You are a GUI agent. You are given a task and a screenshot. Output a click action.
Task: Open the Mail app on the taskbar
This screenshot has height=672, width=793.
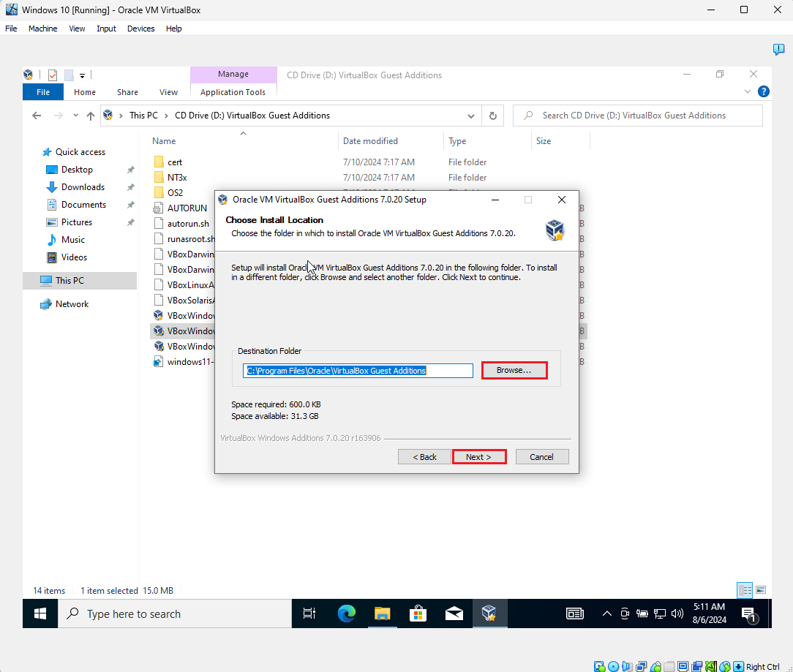click(x=454, y=614)
